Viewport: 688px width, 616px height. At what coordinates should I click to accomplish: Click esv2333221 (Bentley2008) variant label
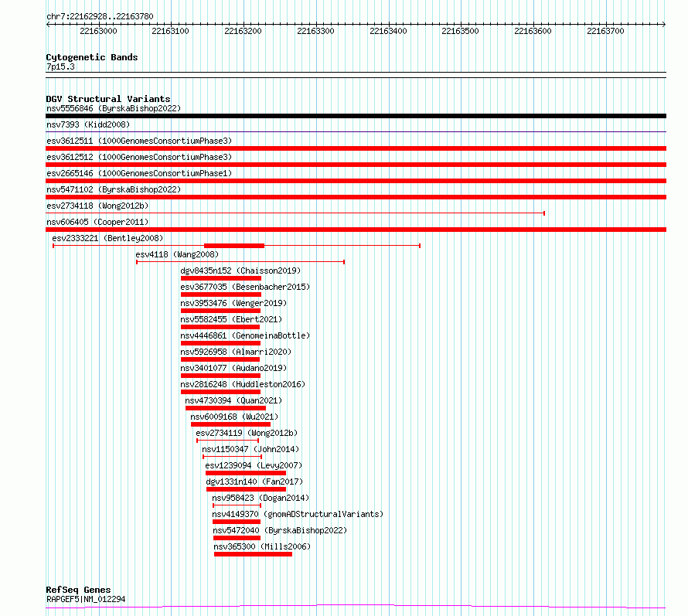point(107,238)
